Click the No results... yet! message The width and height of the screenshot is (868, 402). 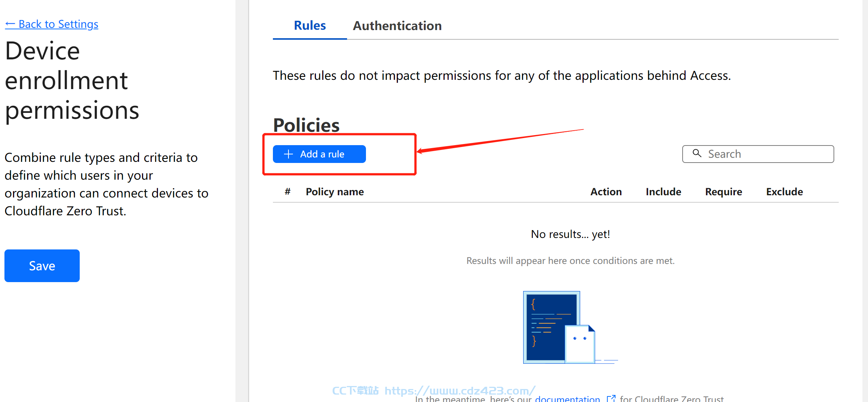click(570, 234)
